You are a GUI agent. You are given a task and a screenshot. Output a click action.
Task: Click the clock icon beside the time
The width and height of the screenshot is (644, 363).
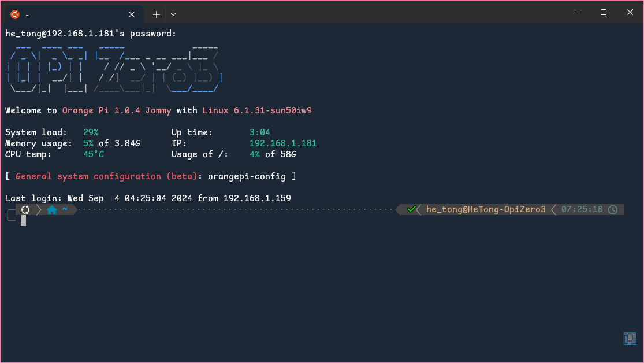click(x=613, y=209)
